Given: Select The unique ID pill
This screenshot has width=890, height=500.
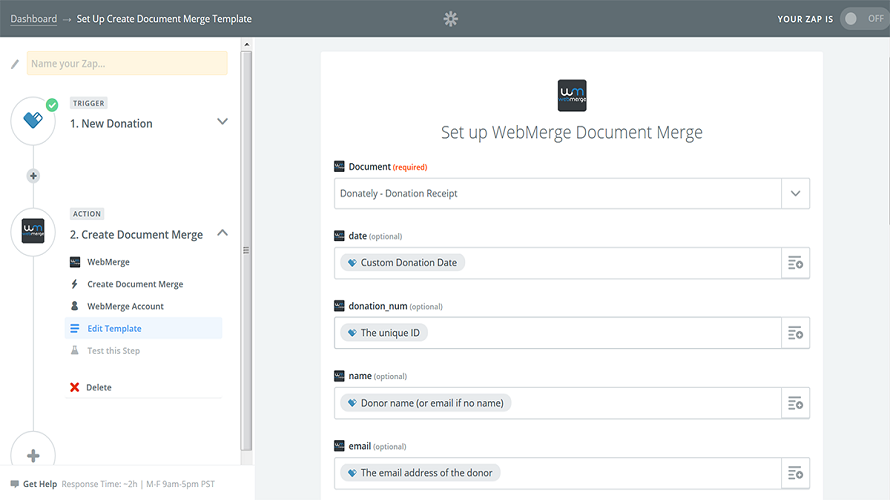Looking at the screenshot, I should coord(384,333).
